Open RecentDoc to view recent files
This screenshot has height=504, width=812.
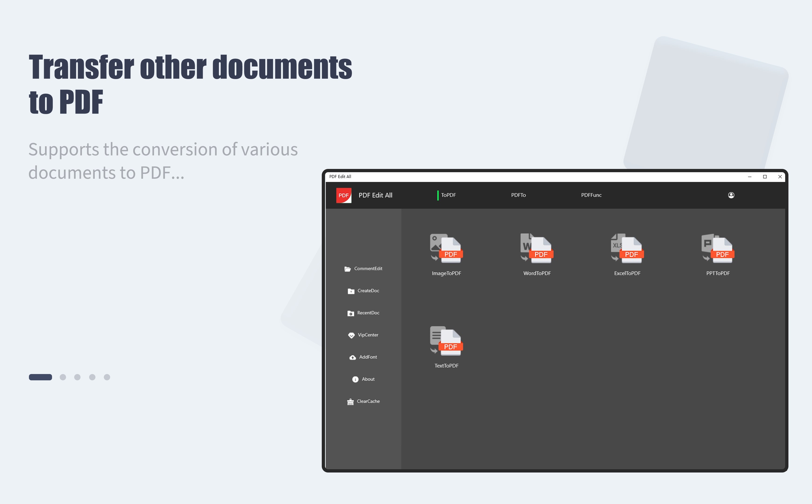click(363, 313)
